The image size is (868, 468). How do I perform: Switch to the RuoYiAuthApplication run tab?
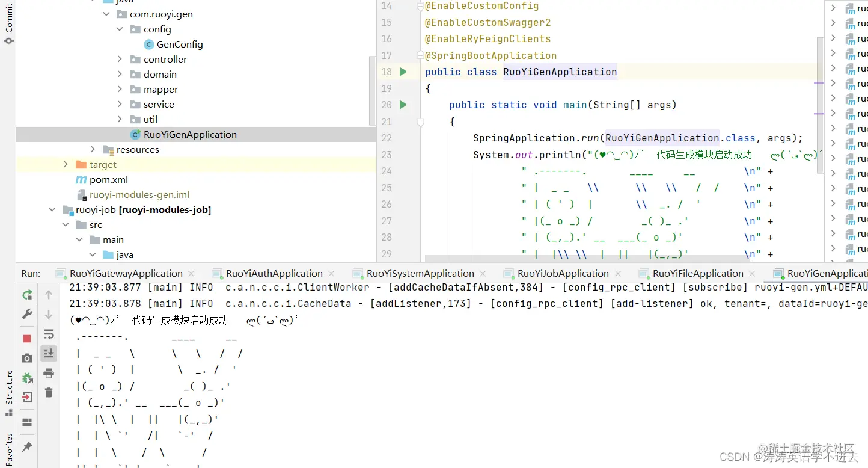274,273
